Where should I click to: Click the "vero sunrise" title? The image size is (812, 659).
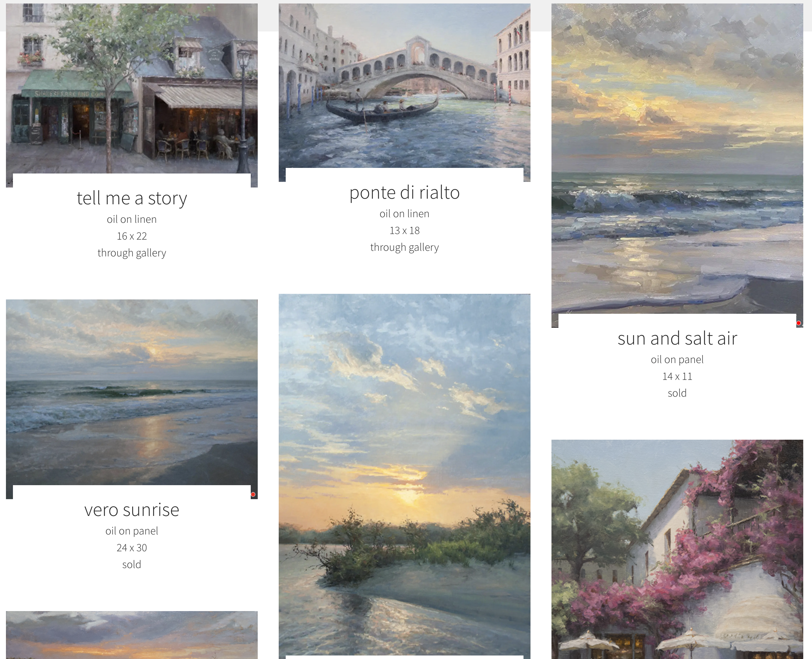coord(132,510)
